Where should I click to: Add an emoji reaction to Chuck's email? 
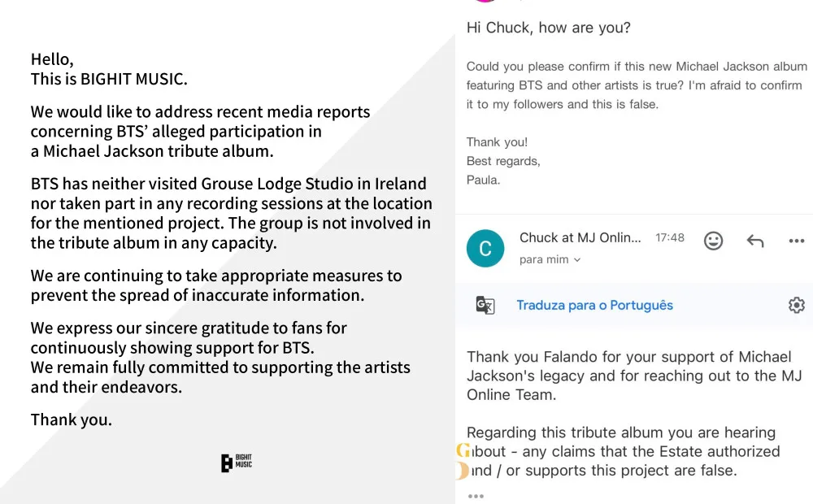coord(713,241)
